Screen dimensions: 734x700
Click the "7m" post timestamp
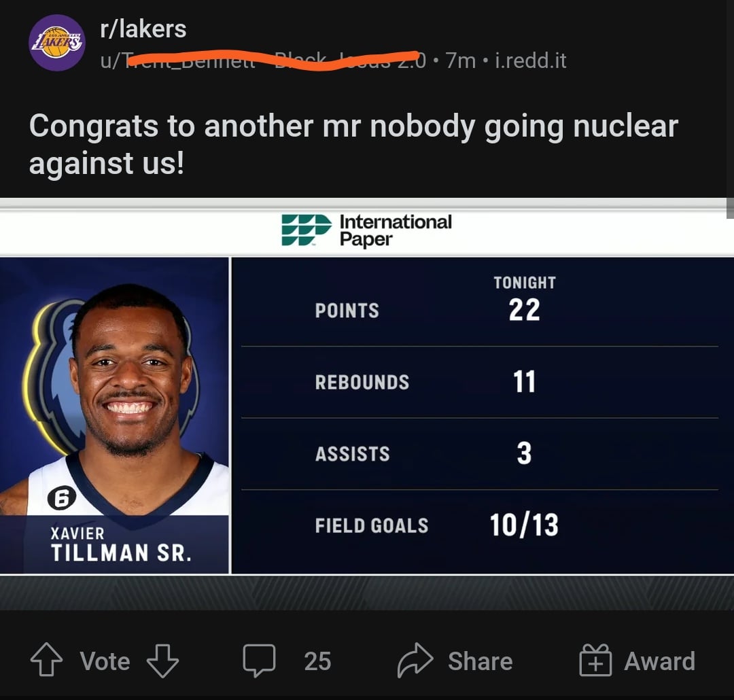click(461, 60)
